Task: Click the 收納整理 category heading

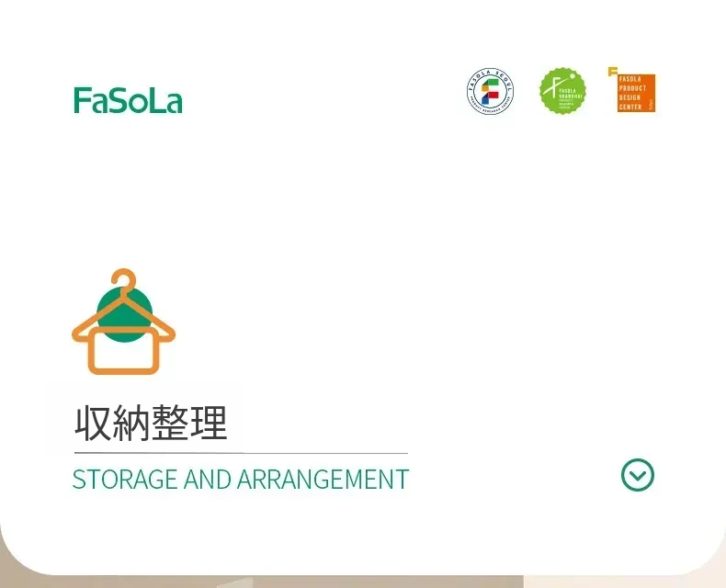Action: [x=151, y=423]
